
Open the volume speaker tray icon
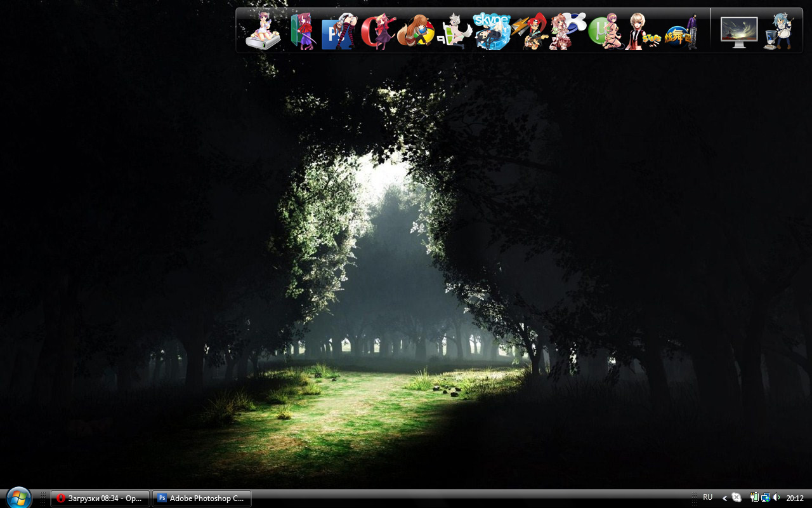(x=776, y=498)
